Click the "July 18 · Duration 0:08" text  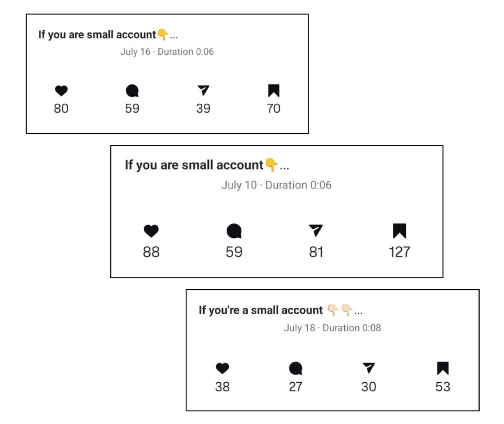[333, 327]
